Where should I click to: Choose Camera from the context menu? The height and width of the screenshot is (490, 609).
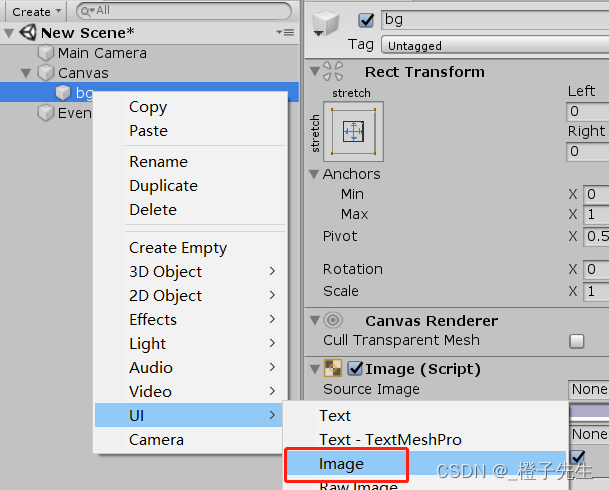188,440
